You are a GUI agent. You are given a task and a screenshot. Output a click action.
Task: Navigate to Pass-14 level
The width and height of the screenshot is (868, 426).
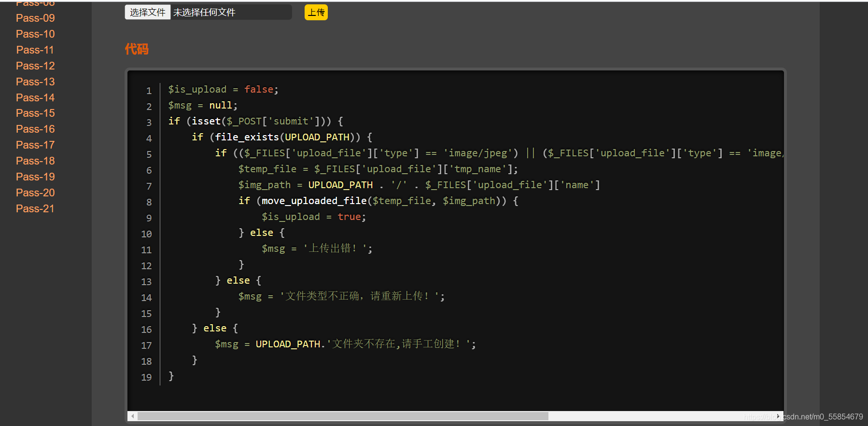coord(35,97)
